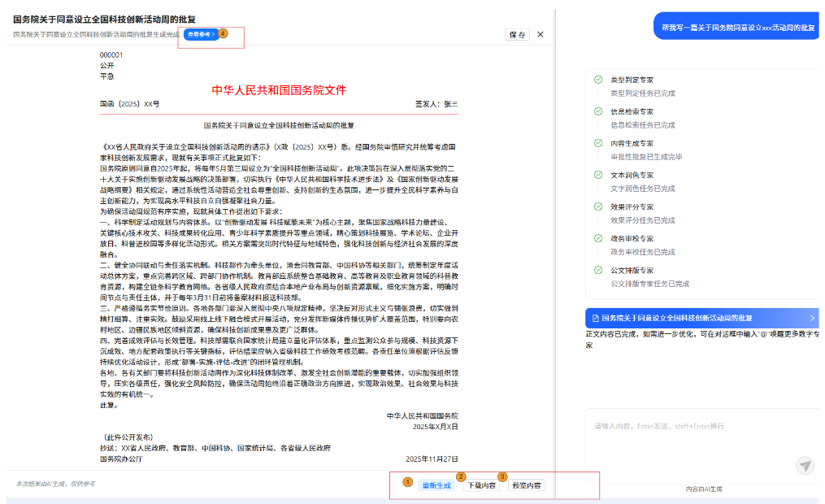Click 重新生成 to regenerate the content

tap(436, 485)
